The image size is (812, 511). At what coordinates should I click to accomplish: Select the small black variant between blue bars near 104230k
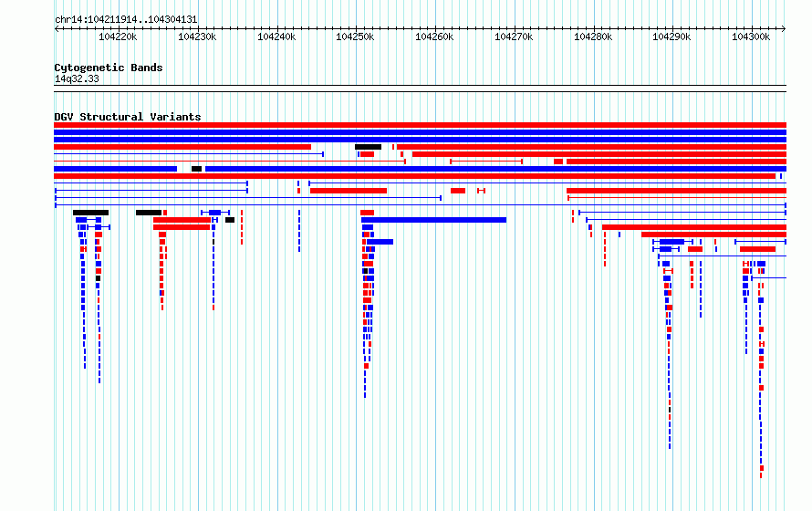(x=197, y=169)
